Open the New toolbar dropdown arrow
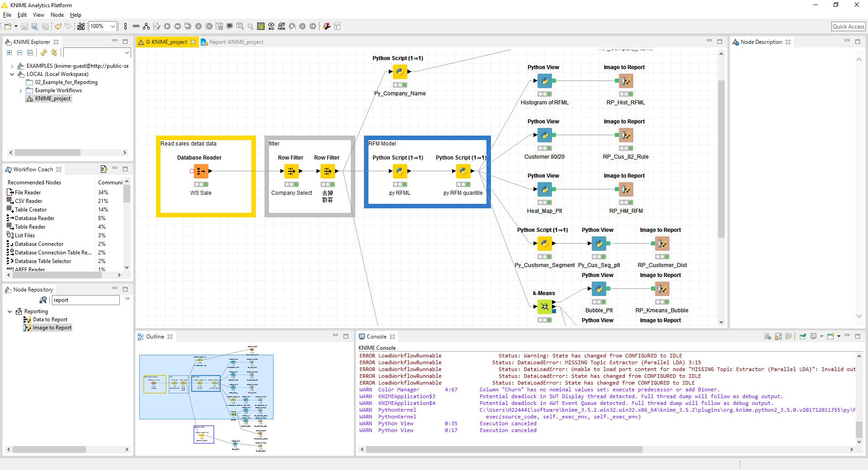This screenshot has height=470, width=868. [x=16, y=26]
